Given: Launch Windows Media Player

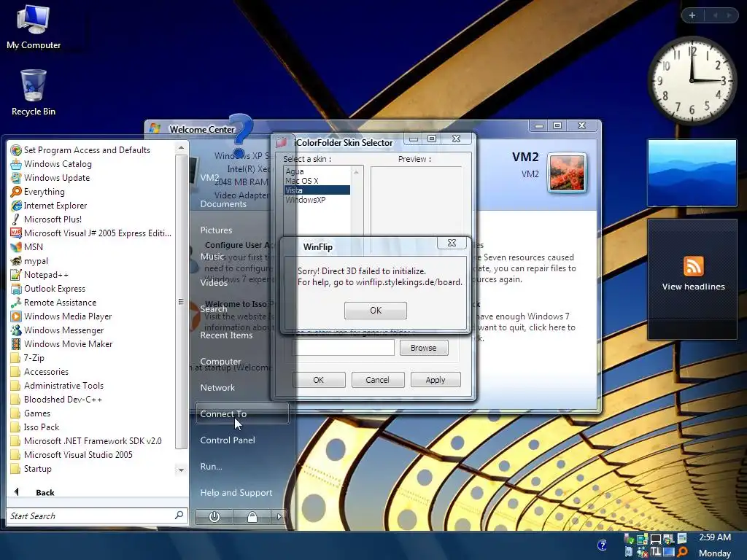Looking at the screenshot, I should tap(61, 316).
